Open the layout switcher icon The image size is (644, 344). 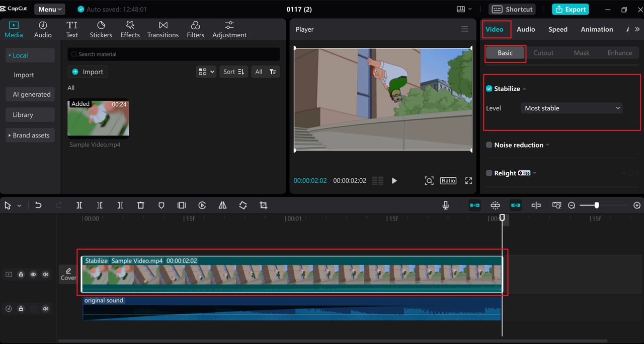click(464, 9)
